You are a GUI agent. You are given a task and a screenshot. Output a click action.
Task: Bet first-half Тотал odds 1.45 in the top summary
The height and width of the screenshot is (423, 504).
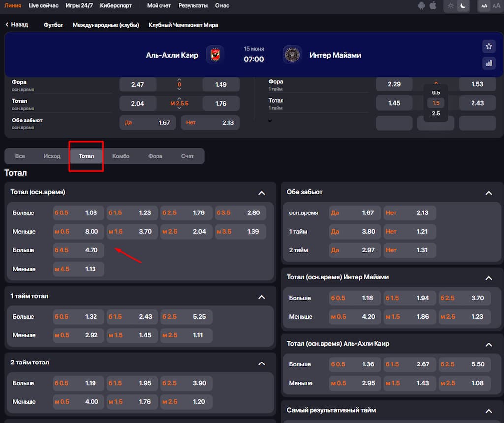[x=394, y=103]
